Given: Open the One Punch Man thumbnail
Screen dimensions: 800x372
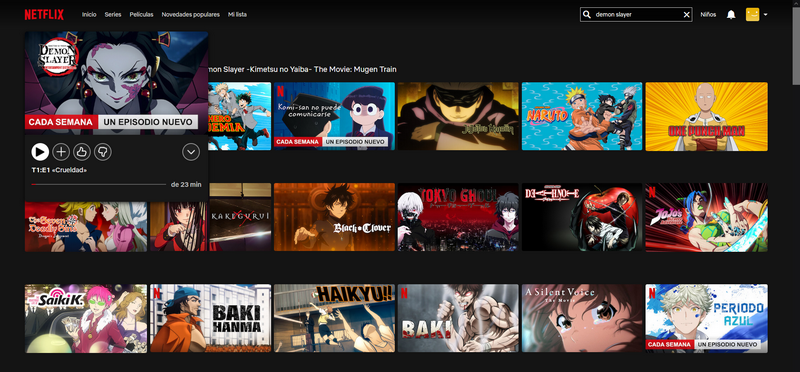Looking at the screenshot, I should (x=706, y=116).
